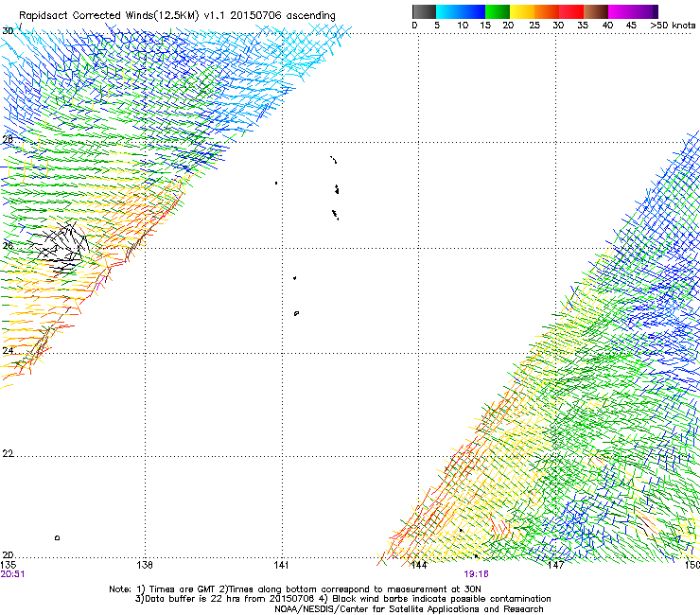
Task: Choose the magenta 40-45 knots legend segment
Action: (x=621, y=11)
